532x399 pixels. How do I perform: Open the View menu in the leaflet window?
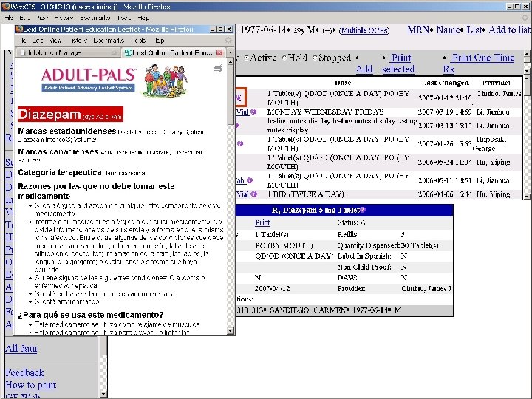pos(55,41)
